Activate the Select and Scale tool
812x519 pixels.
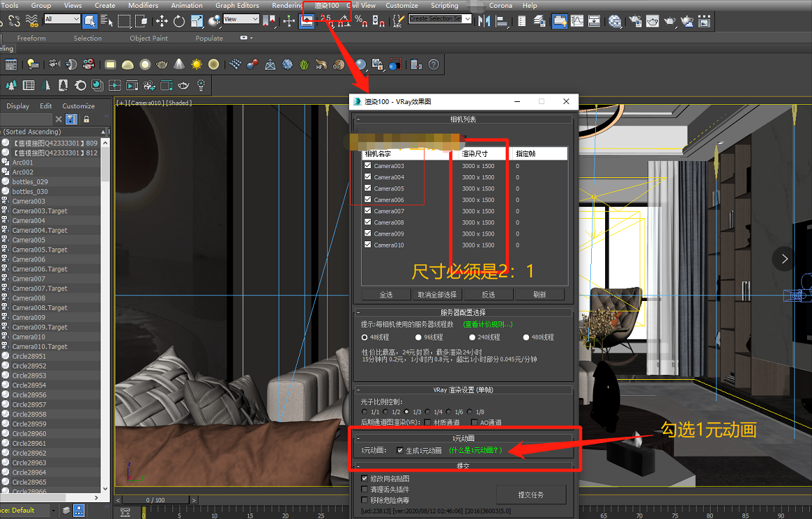[x=197, y=21]
